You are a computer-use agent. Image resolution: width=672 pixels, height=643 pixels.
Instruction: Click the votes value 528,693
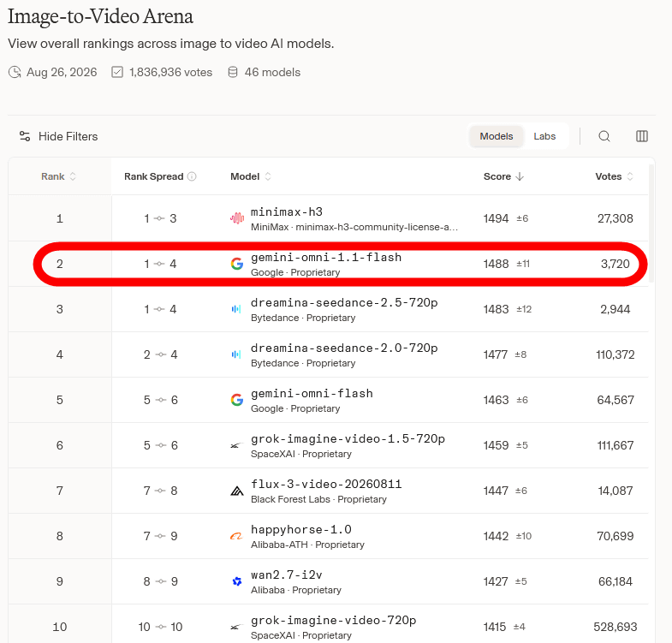click(x=615, y=627)
